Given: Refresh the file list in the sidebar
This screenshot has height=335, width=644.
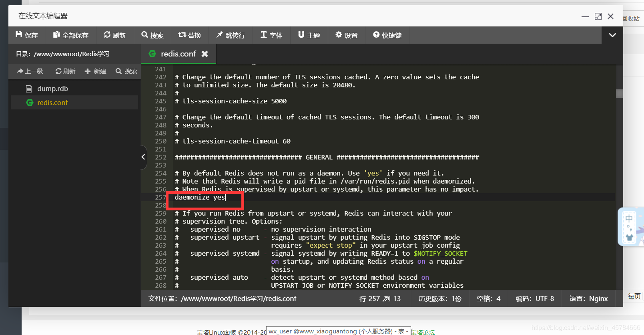Looking at the screenshot, I should (x=65, y=71).
